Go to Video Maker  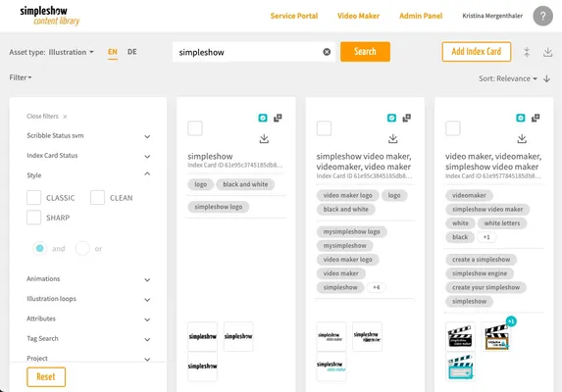click(358, 16)
